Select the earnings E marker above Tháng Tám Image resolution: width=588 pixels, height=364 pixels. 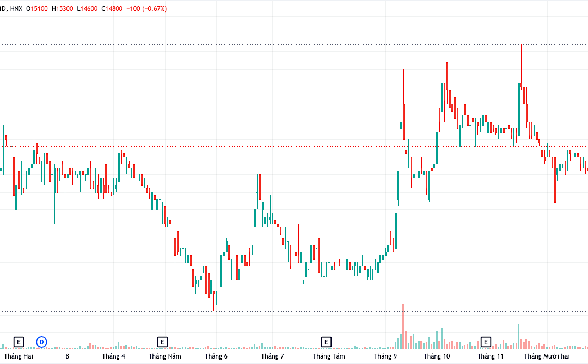coord(326,342)
